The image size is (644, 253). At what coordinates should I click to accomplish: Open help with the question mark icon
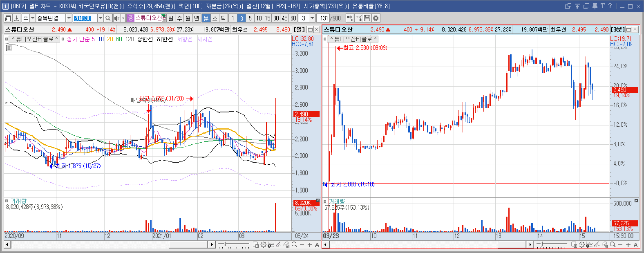[610, 6]
